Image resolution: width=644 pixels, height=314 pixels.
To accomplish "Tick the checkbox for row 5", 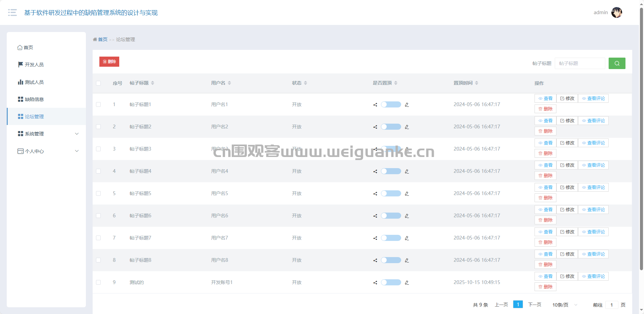I will (x=98, y=193).
